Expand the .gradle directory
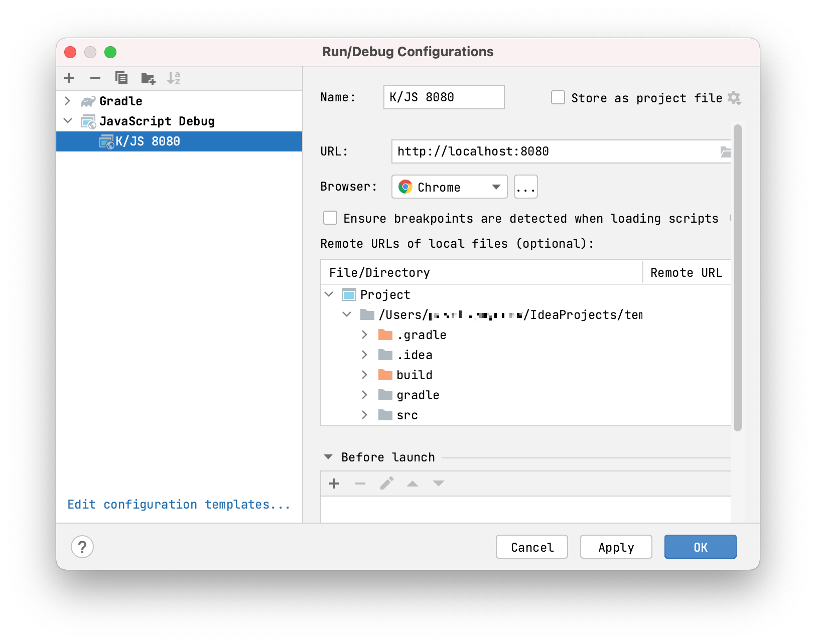This screenshot has width=816, height=644. (365, 335)
